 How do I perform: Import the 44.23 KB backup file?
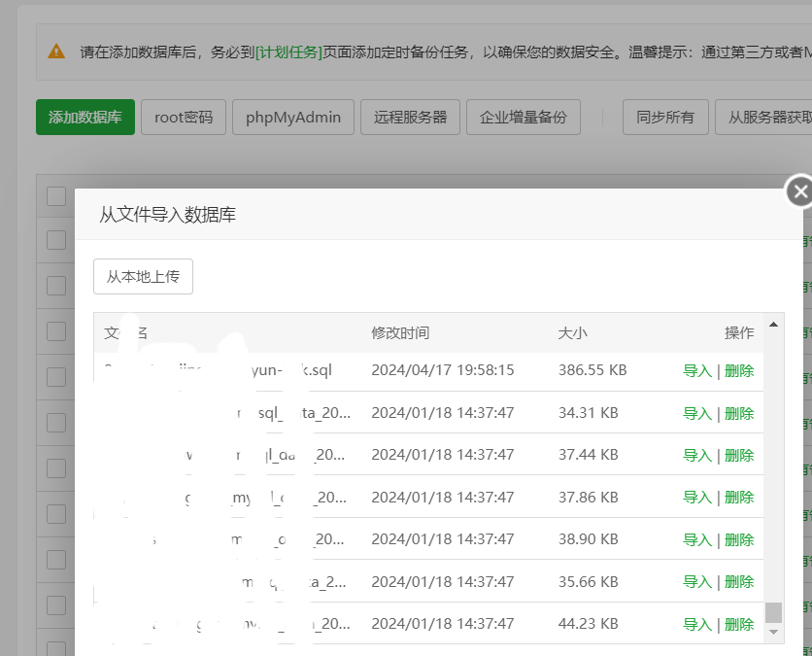click(x=697, y=624)
